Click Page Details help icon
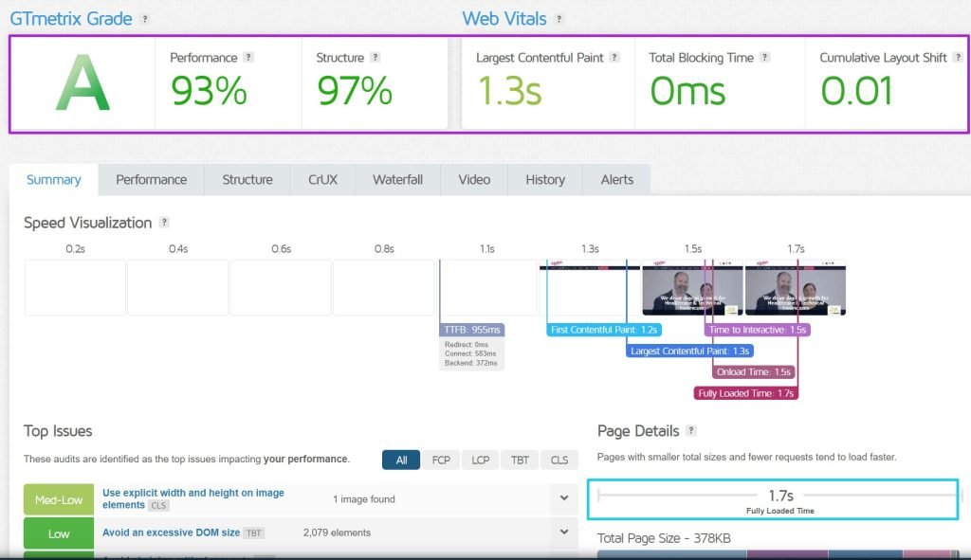The image size is (971, 560). coord(691,431)
